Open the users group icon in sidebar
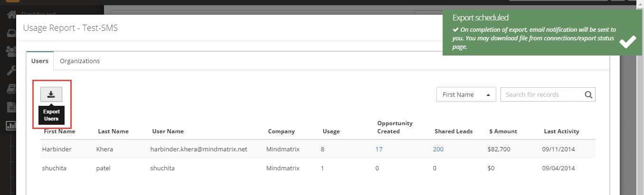The image size is (644, 195). tap(11, 51)
